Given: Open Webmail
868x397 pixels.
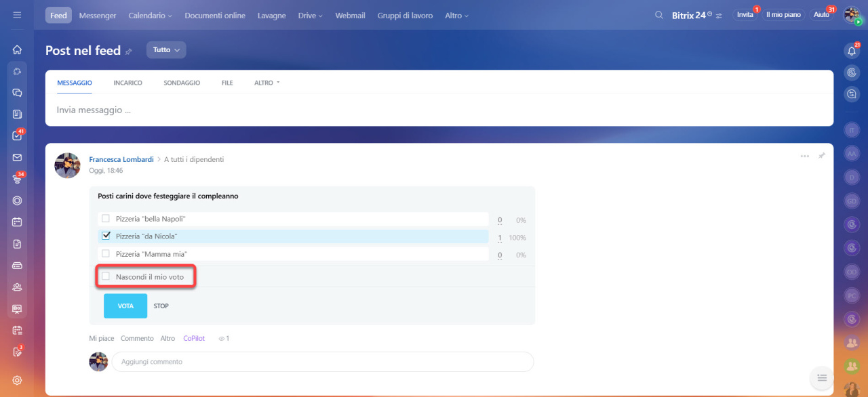Looking at the screenshot, I should tap(350, 16).
